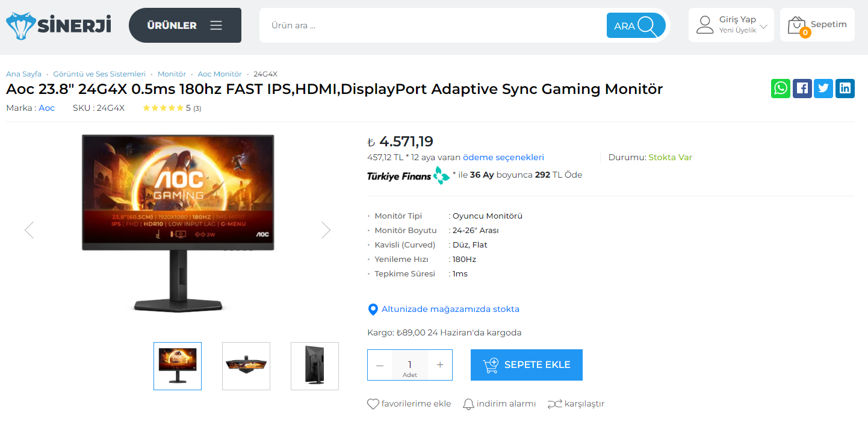Show next product image arrow
The image size is (868, 433).
pyautogui.click(x=326, y=230)
